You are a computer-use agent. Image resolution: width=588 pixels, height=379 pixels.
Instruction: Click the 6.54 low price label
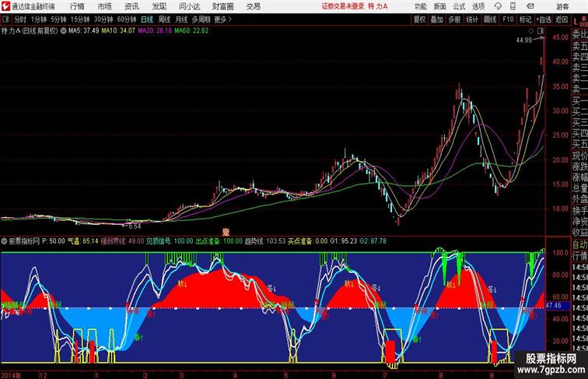tap(135, 226)
